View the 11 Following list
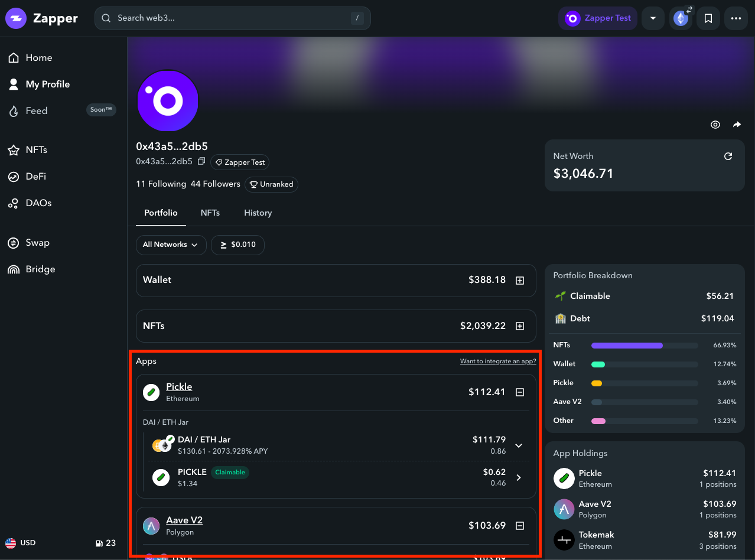 point(161,184)
